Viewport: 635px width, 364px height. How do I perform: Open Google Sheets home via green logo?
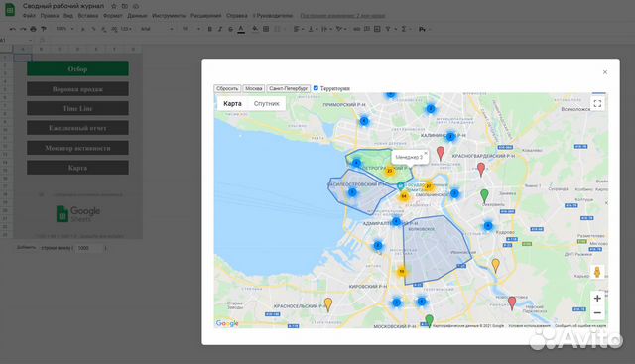[10, 10]
